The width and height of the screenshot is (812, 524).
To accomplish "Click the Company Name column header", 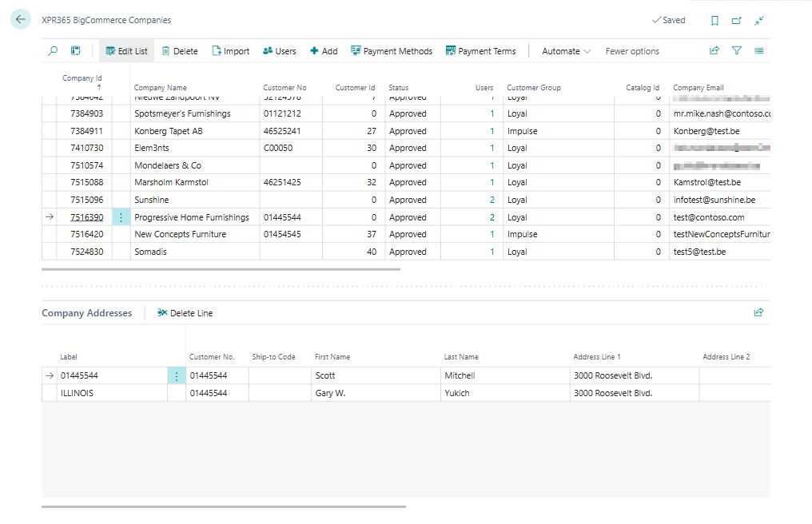I will 160,88.
